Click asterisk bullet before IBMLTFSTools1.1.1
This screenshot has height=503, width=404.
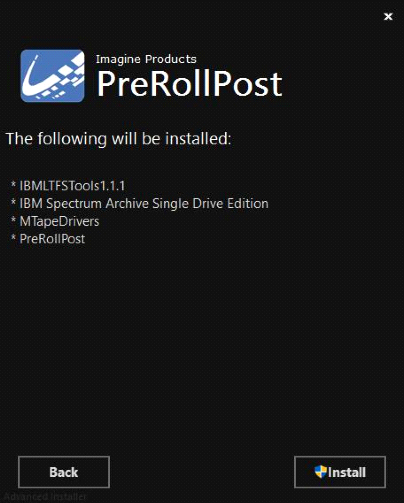(13, 184)
